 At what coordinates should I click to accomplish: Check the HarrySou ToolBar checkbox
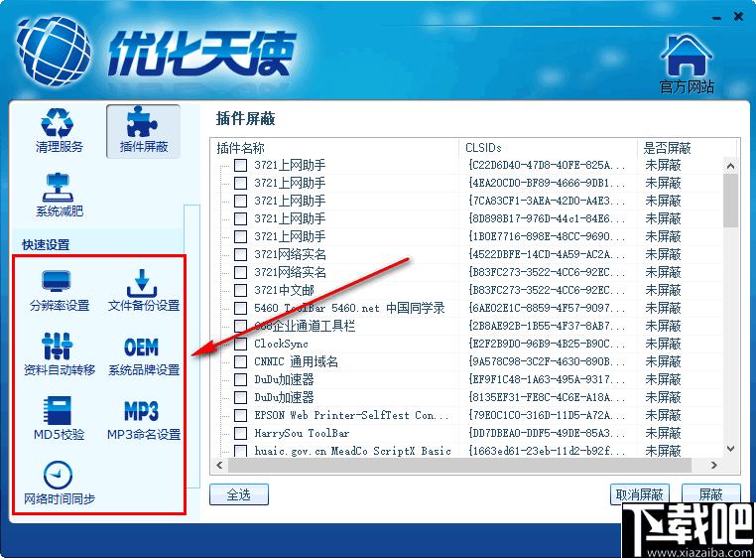click(x=240, y=433)
